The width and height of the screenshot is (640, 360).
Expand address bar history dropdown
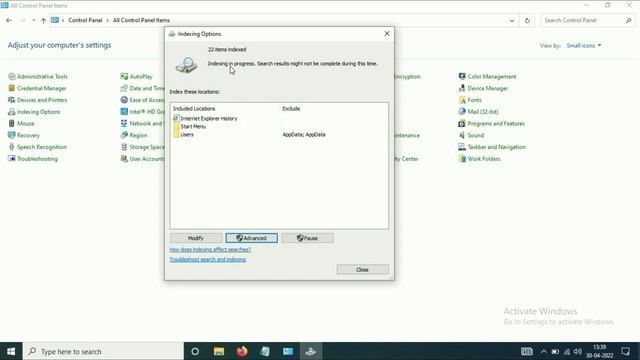(x=512, y=20)
